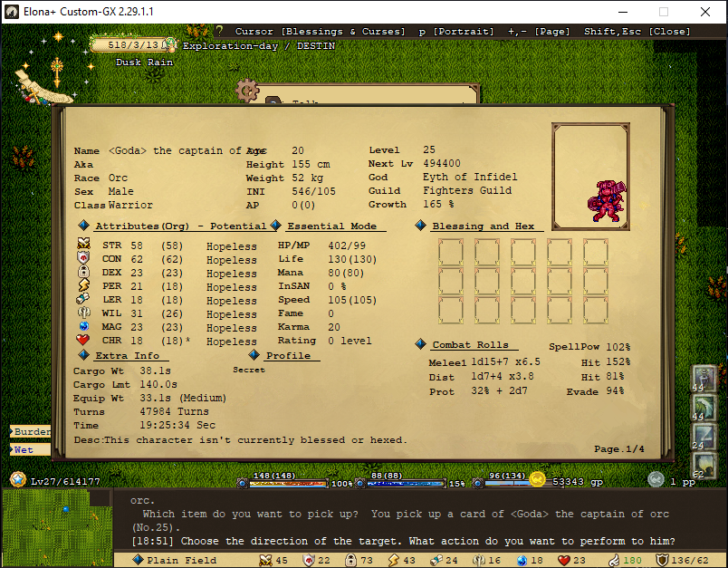The width and height of the screenshot is (728, 568).
Task: Click the blue gem beside Profile
Action: 254,355
